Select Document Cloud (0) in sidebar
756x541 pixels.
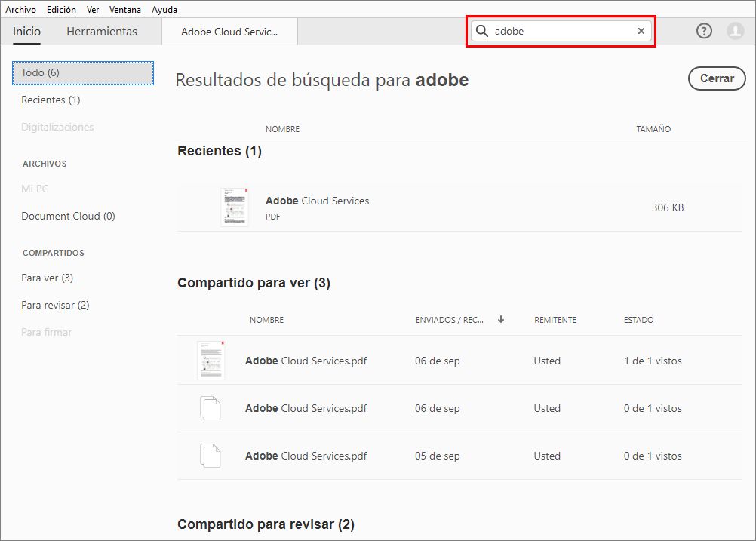[68, 216]
